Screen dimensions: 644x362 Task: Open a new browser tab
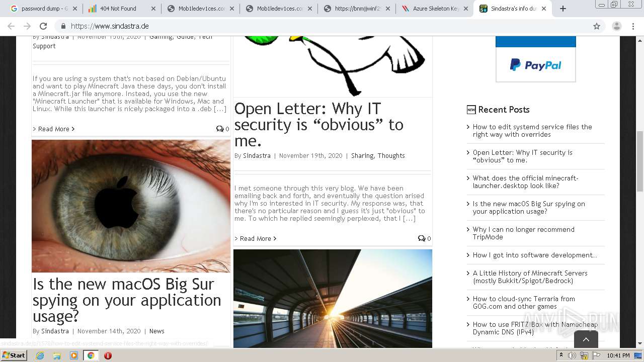[563, 9]
